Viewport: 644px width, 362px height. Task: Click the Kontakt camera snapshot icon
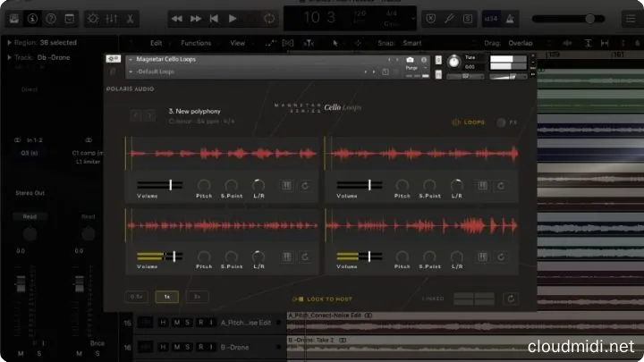[x=410, y=60]
